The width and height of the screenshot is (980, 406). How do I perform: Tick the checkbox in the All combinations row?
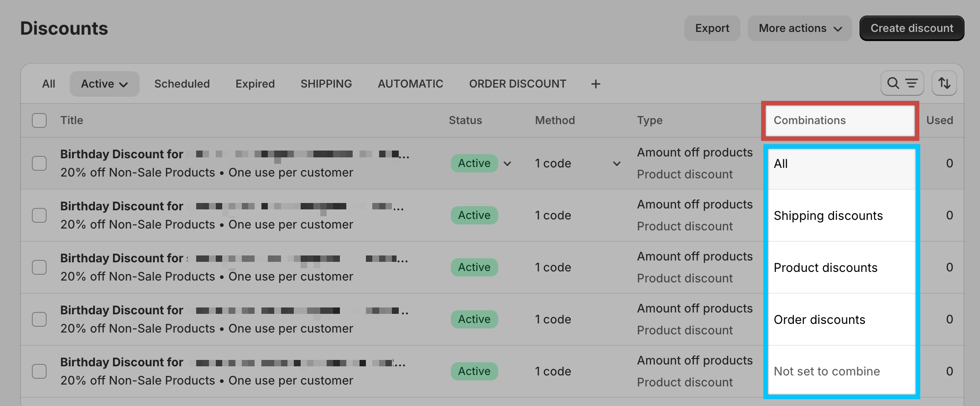39,163
